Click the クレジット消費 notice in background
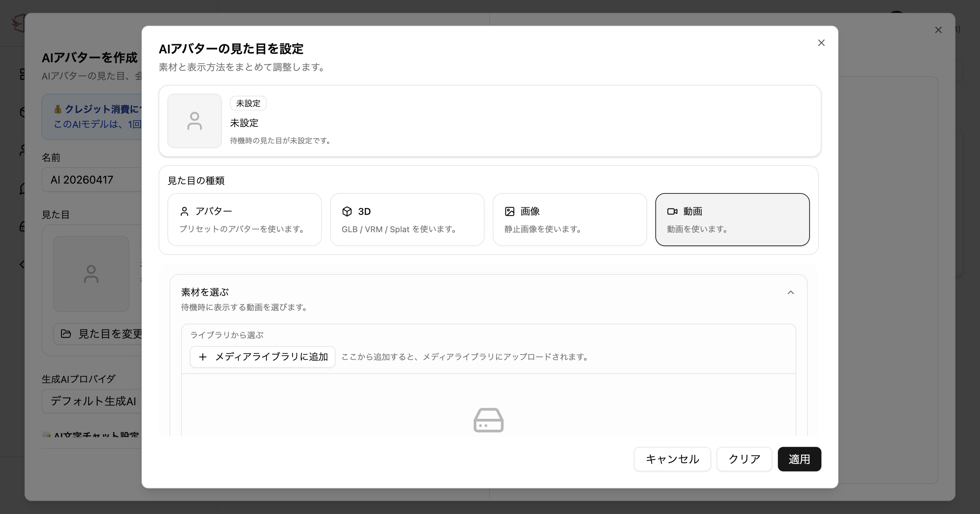The image size is (980, 514). point(92,117)
